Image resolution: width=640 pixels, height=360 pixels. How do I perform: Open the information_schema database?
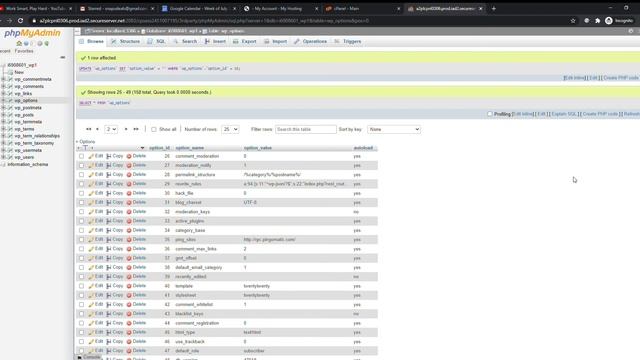coord(28,164)
